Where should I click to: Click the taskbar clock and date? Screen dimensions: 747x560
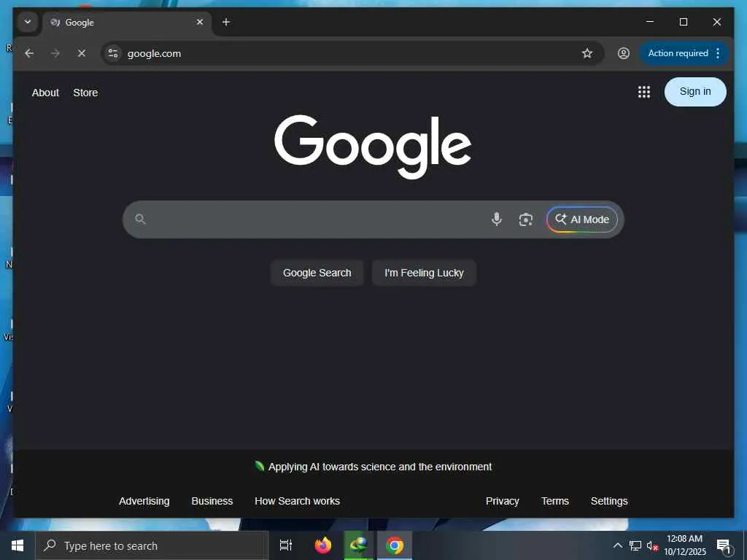(684, 545)
